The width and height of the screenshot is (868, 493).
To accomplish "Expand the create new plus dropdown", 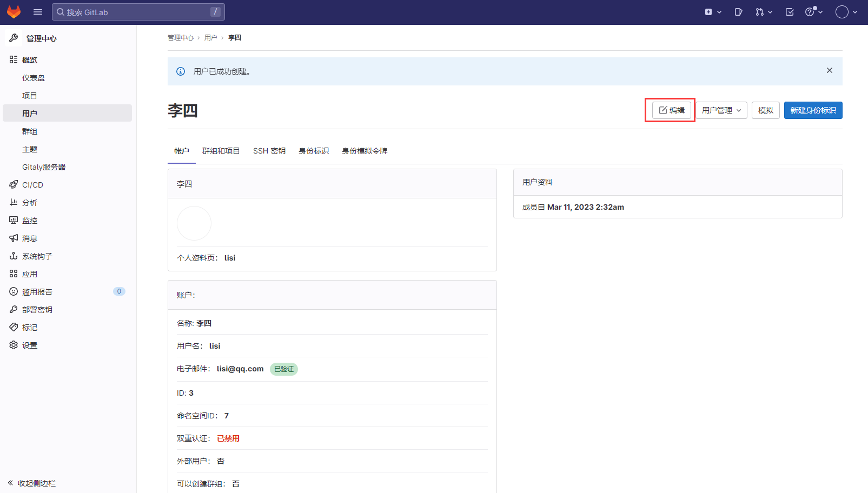I will [713, 12].
